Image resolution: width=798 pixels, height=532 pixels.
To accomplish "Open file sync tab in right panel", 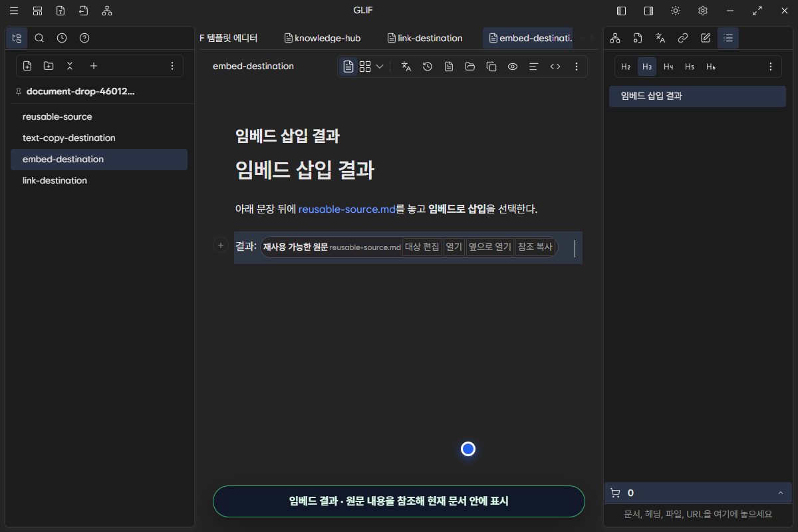I will coord(638,38).
